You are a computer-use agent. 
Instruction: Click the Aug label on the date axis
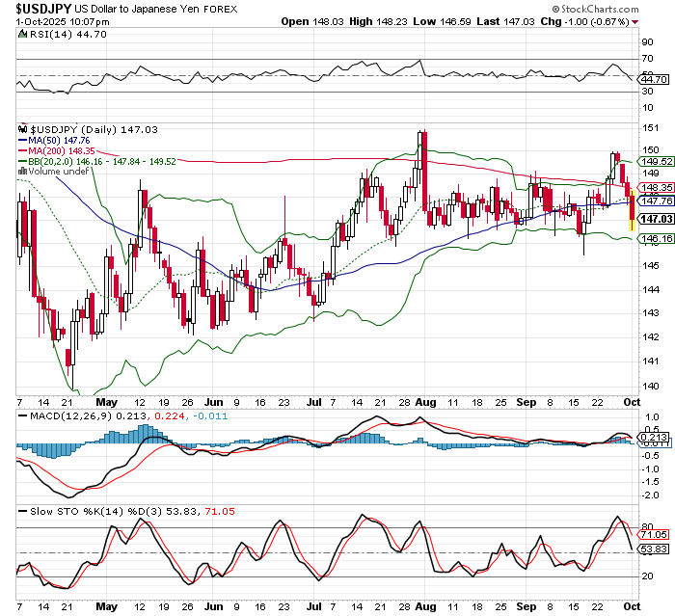pyautogui.click(x=425, y=400)
